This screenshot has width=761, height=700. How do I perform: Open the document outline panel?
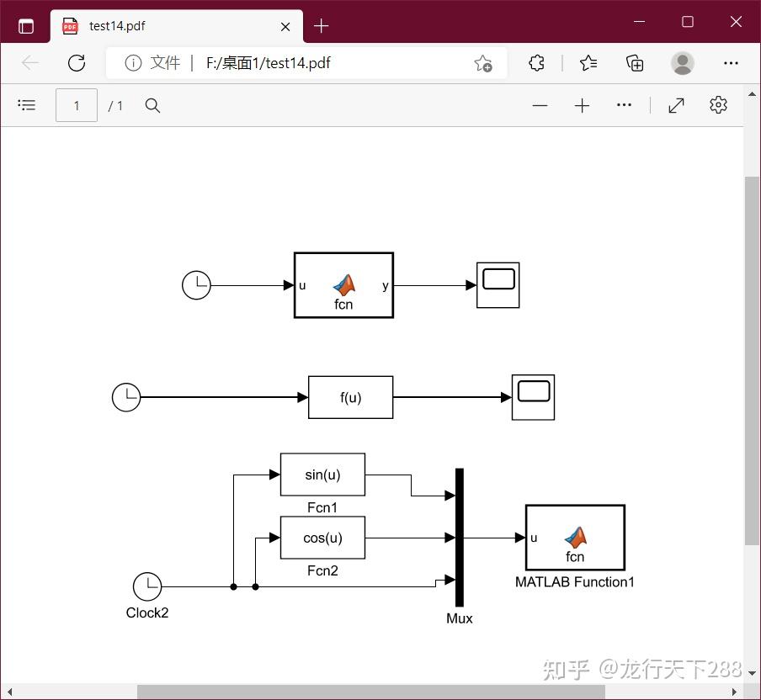click(27, 104)
